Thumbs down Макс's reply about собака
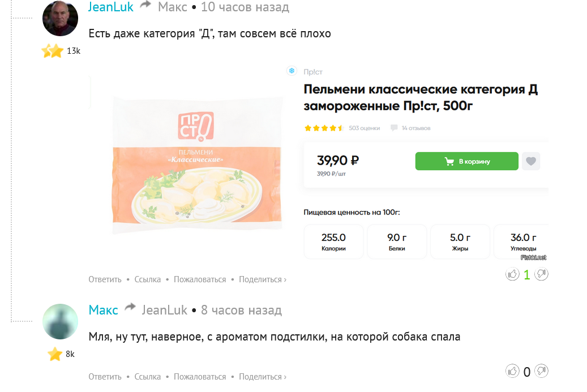The height and width of the screenshot is (392, 587). (542, 372)
